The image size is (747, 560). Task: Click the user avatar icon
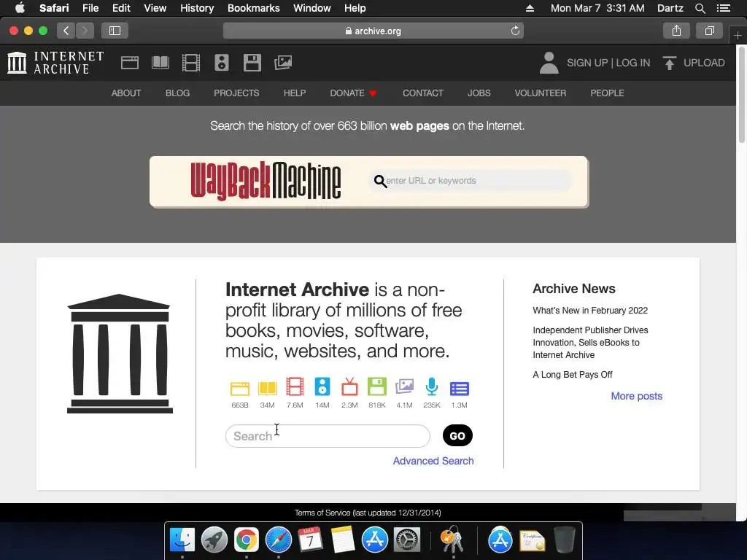coord(549,63)
